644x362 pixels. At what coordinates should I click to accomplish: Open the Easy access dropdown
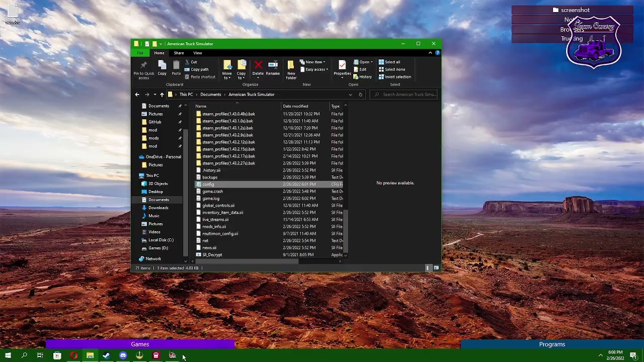[x=314, y=69]
